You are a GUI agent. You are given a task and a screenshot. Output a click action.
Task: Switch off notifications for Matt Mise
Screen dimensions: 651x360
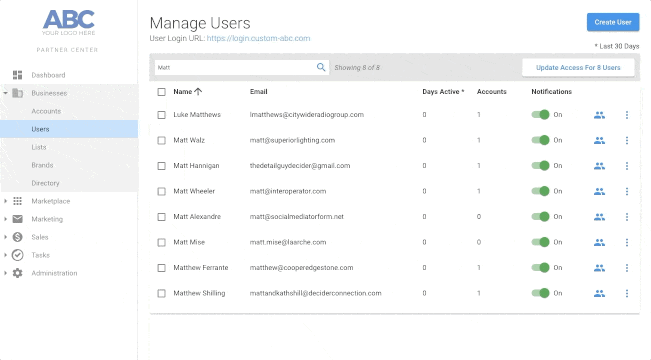541,242
